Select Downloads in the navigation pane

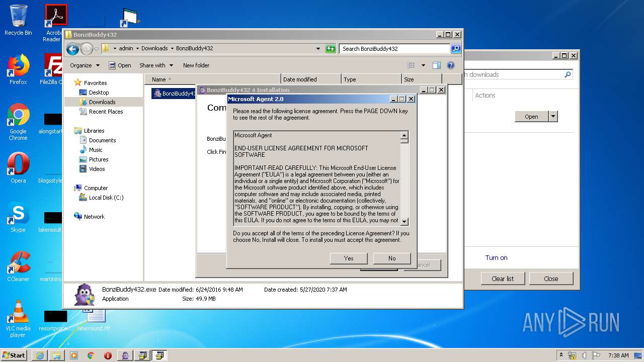(x=98, y=102)
